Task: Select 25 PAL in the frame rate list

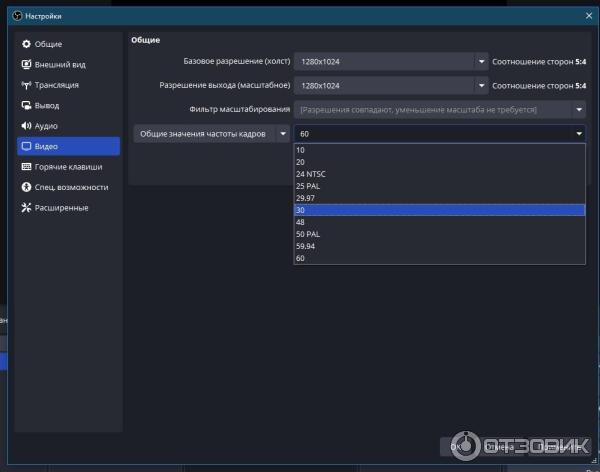Action: [309, 185]
